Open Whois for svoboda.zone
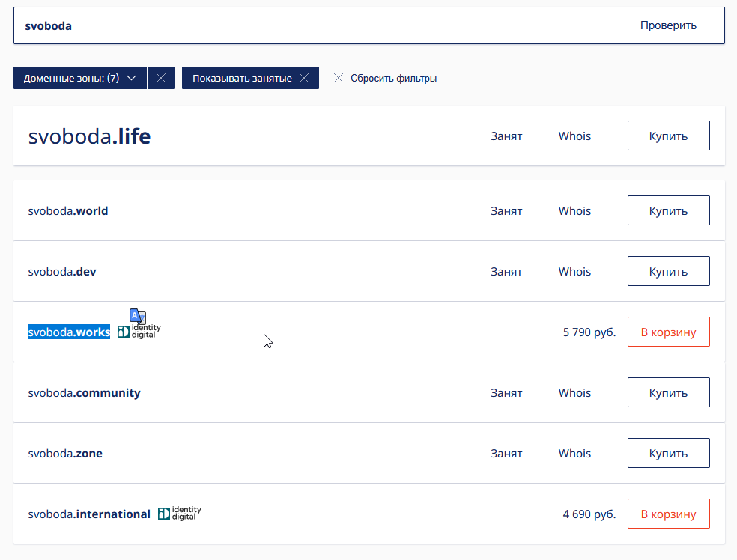The image size is (737, 560). (x=574, y=453)
